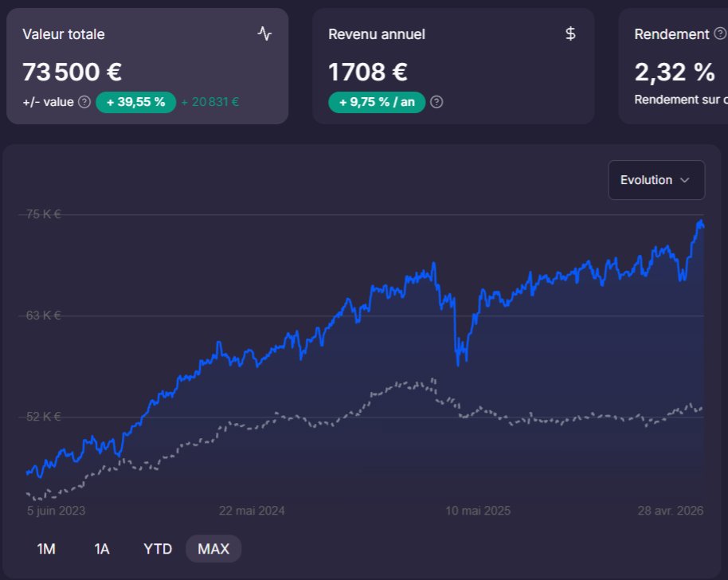Click the 52 K € axis label
Viewport: 728px width, 580px height.
(x=43, y=417)
